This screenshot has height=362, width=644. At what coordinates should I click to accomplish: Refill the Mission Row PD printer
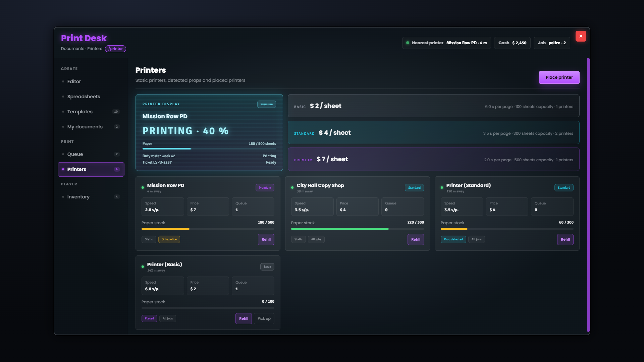pos(266,239)
